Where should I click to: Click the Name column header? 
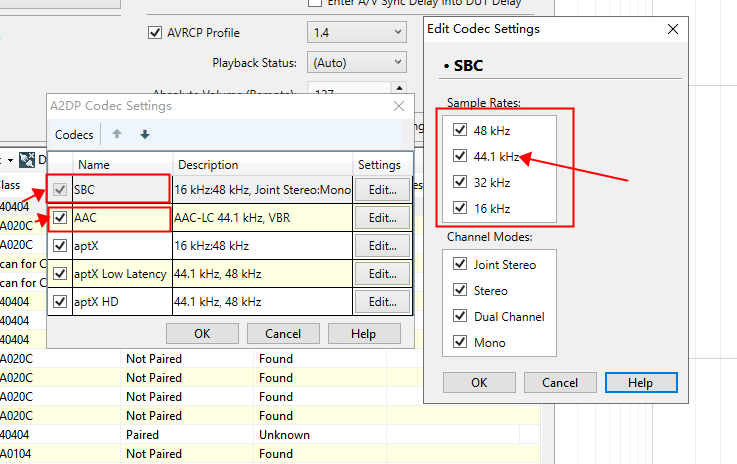(x=123, y=165)
